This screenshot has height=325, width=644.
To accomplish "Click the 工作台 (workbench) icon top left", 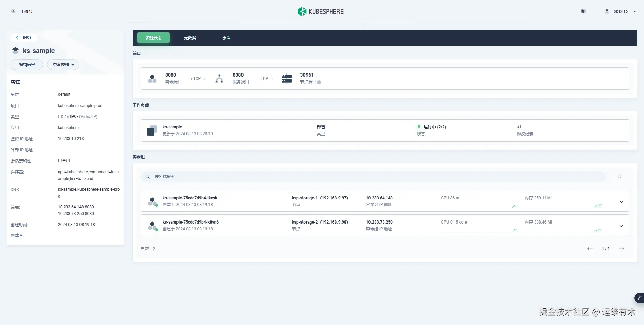I will [x=13, y=11].
